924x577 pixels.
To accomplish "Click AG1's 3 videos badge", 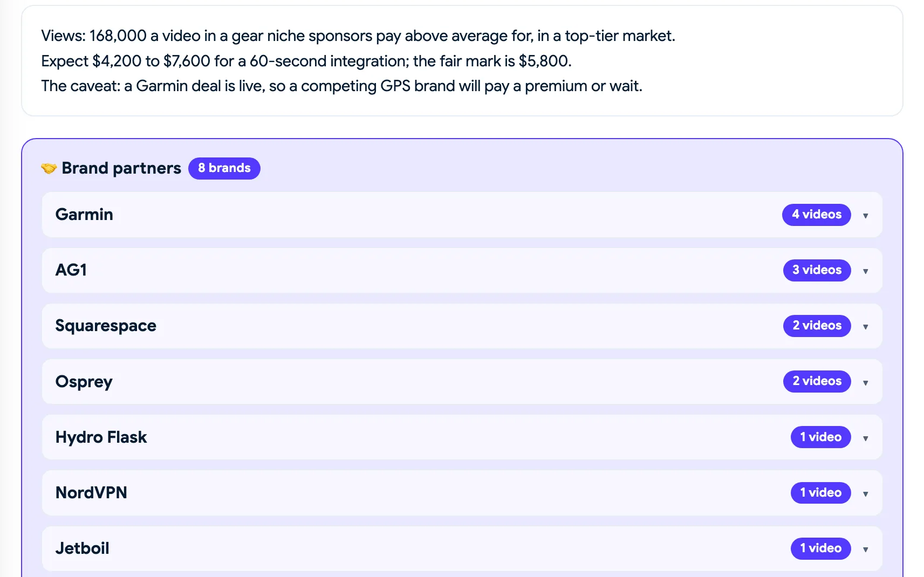I will 817,270.
